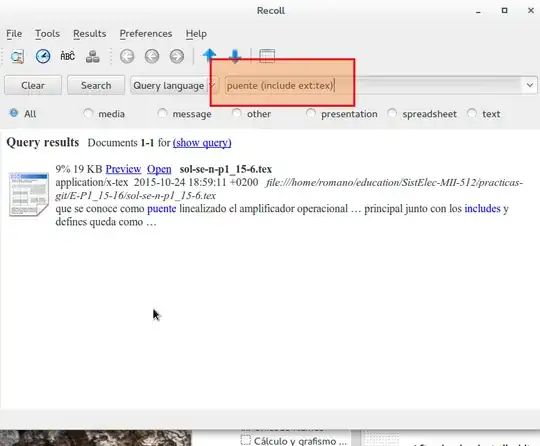Select the message filter radio button
540x446 pixels.
(x=162, y=113)
